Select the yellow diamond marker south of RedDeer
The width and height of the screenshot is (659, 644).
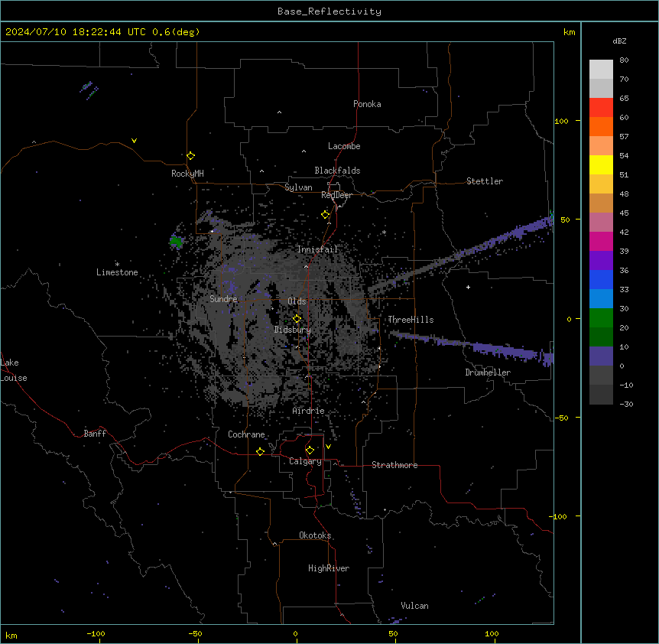(326, 215)
